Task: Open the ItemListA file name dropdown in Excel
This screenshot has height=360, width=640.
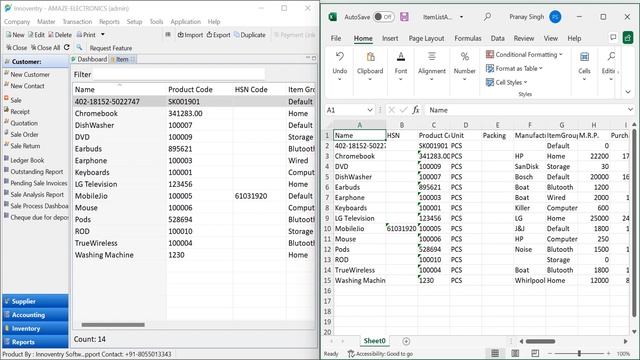Action: pyautogui.click(x=461, y=17)
